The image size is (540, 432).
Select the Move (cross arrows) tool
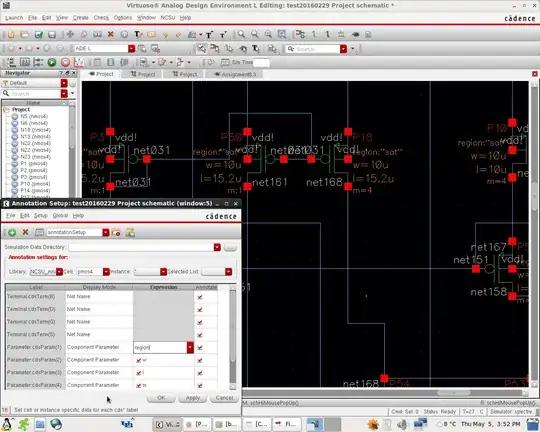click(x=70, y=34)
